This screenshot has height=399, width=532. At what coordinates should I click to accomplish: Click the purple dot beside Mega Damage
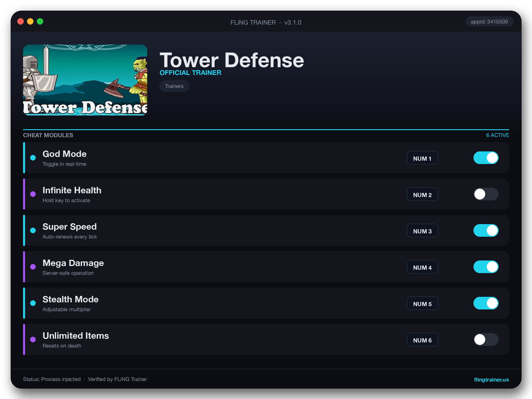[x=33, y=267]
